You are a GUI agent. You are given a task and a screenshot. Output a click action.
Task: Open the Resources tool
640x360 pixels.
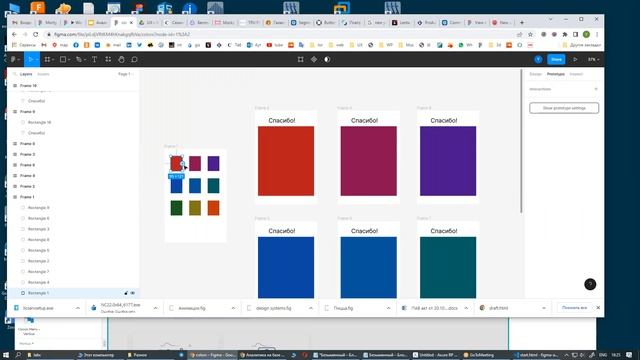point(108,60)
